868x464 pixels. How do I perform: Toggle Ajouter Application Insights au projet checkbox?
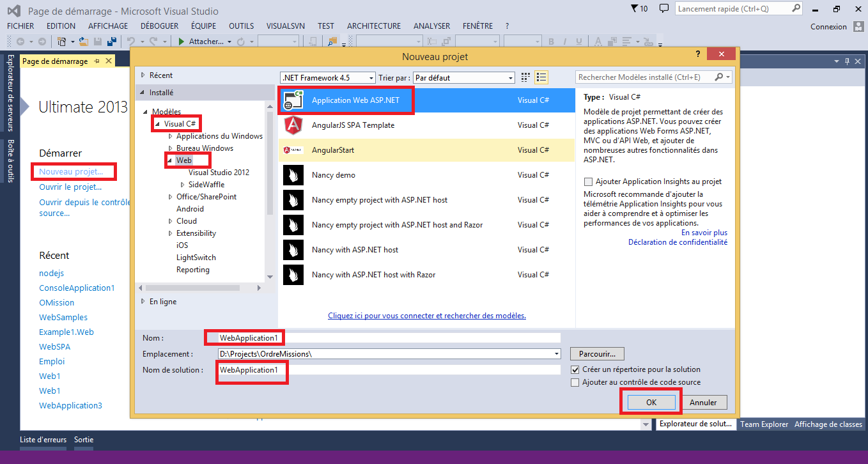coord(589,182)
